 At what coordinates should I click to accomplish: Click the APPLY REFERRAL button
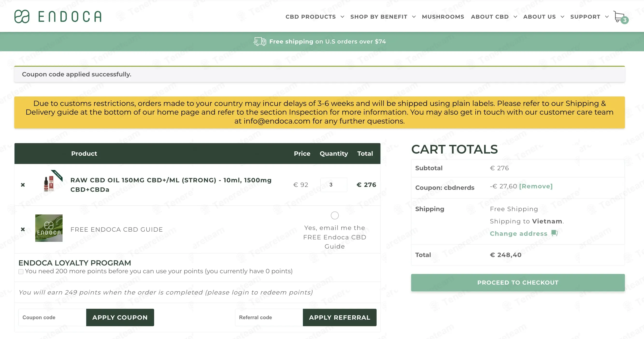[x=339, y=317]
